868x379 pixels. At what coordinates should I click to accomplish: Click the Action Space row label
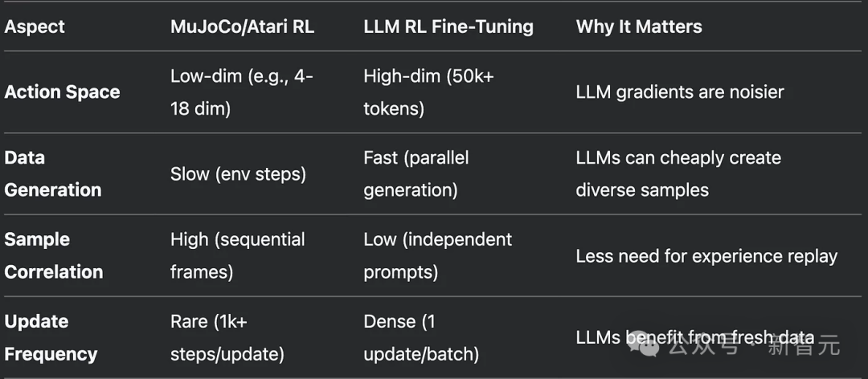[x=62, y=92]
